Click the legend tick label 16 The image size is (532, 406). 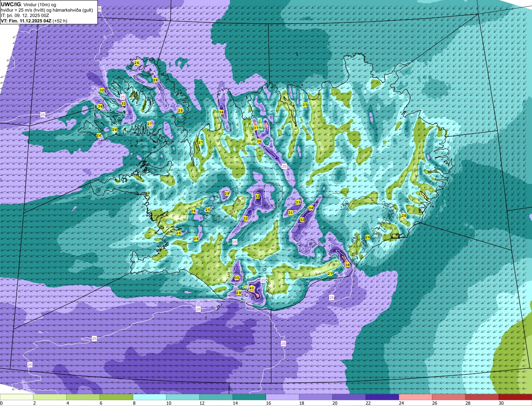click(268, 403)
